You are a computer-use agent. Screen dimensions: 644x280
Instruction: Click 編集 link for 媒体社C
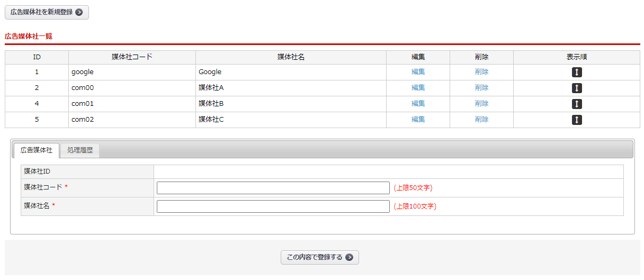click(418, 120)
